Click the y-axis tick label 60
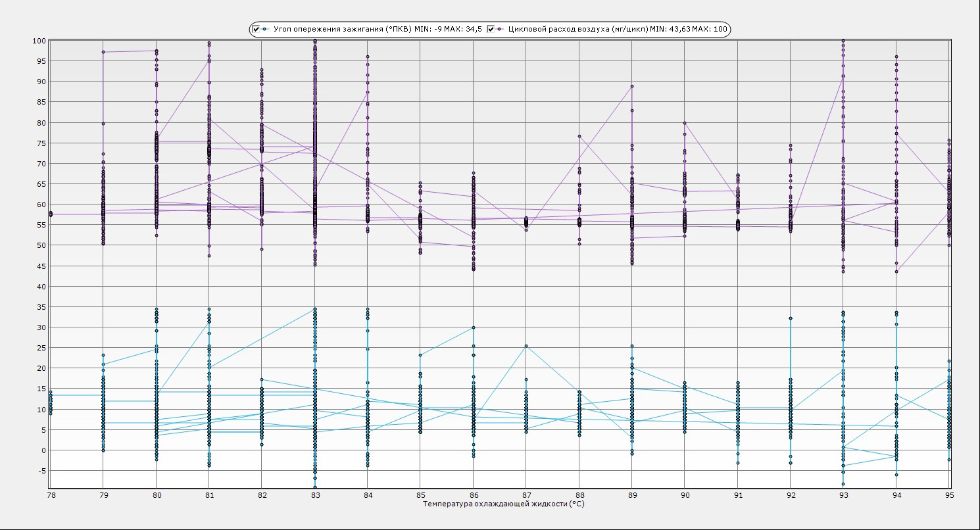Image resolution: width=980 pixels, height=530 pixels. [40, 205]
